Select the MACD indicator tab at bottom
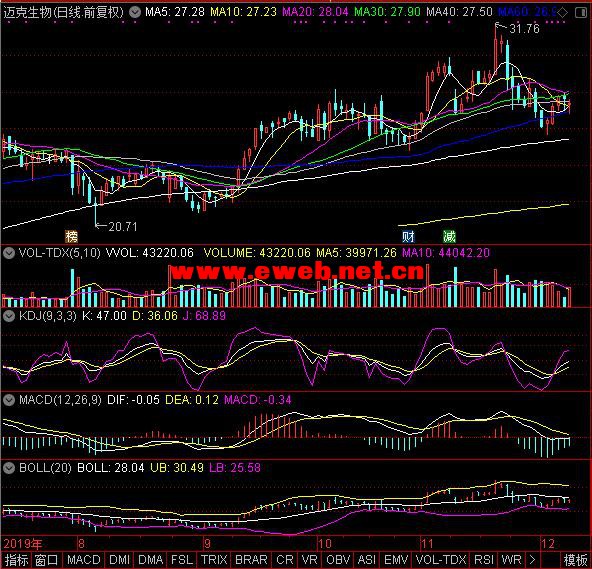 (x=83, y=560)
